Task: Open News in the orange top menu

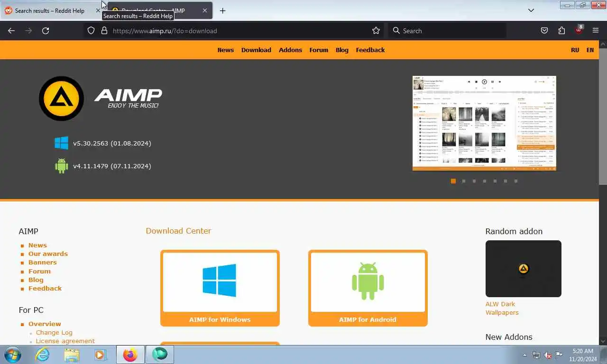Action: 226,50
